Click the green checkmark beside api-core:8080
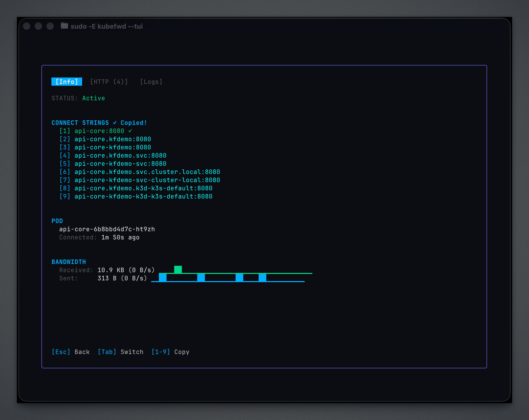 (x=130, y=131)
